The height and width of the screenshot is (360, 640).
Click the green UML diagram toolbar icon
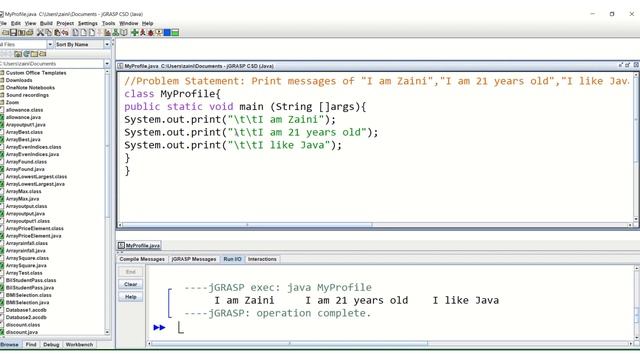[116, 32]
